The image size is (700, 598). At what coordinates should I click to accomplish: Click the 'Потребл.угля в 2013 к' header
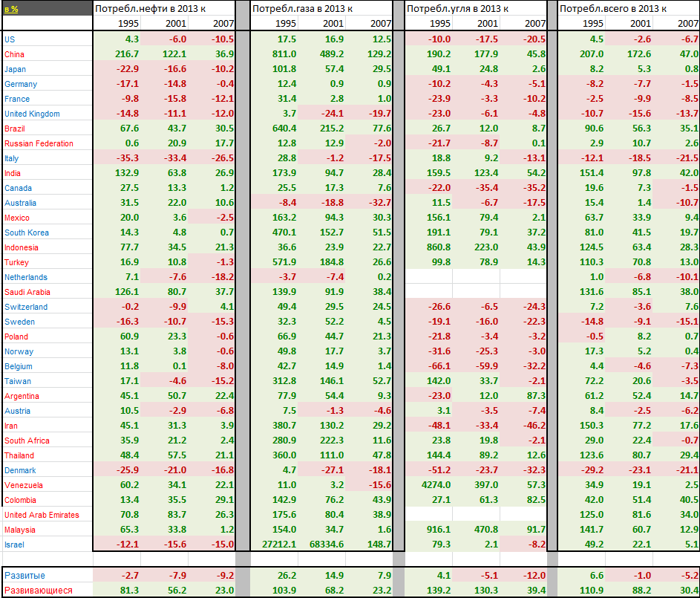tap(457, 9)
